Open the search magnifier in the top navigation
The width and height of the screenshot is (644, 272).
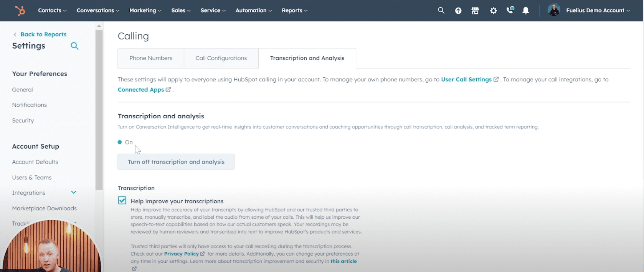click(x=441, y=10)
